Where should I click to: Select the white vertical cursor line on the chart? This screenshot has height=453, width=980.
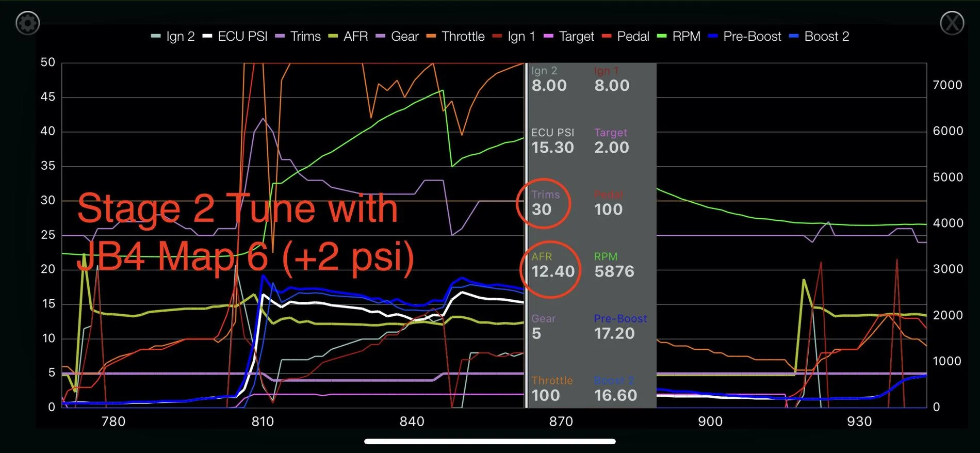pyautogui.click(x=526, y=235)
